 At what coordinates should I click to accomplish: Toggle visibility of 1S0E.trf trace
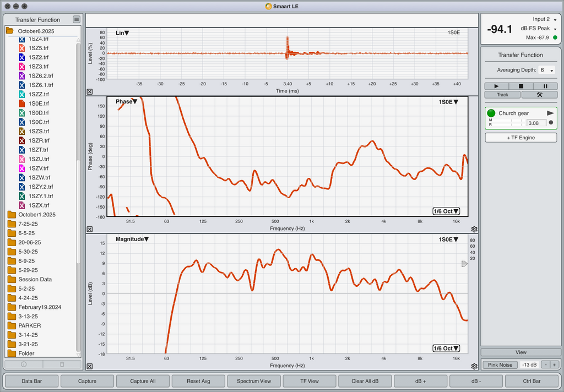pos(21,104)
